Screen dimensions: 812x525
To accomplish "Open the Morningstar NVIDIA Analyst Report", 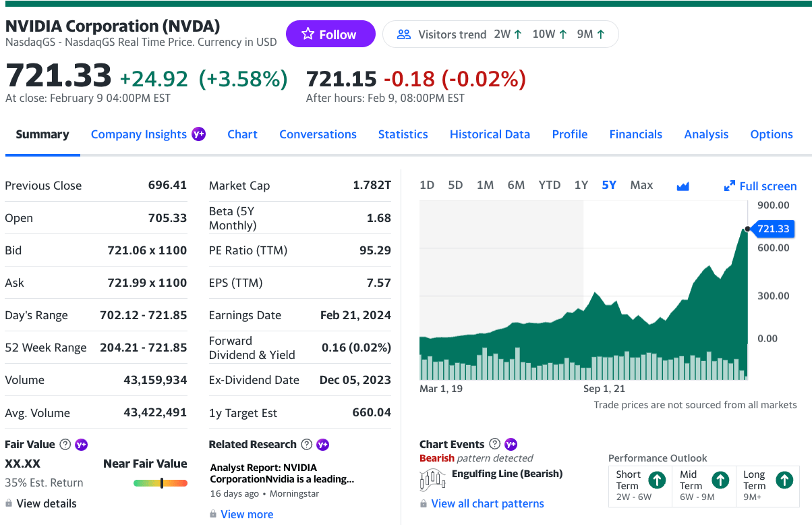I will point(282,473).
